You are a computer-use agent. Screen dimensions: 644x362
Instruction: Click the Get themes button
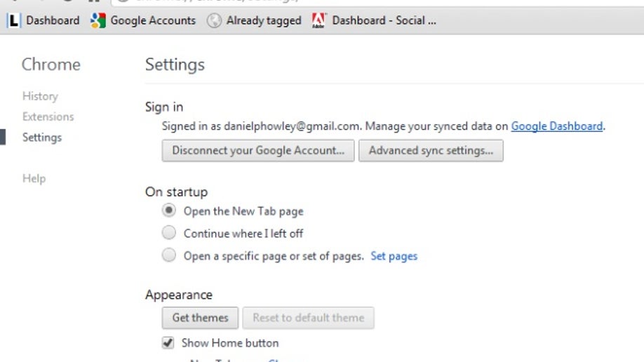pos(200,318)
